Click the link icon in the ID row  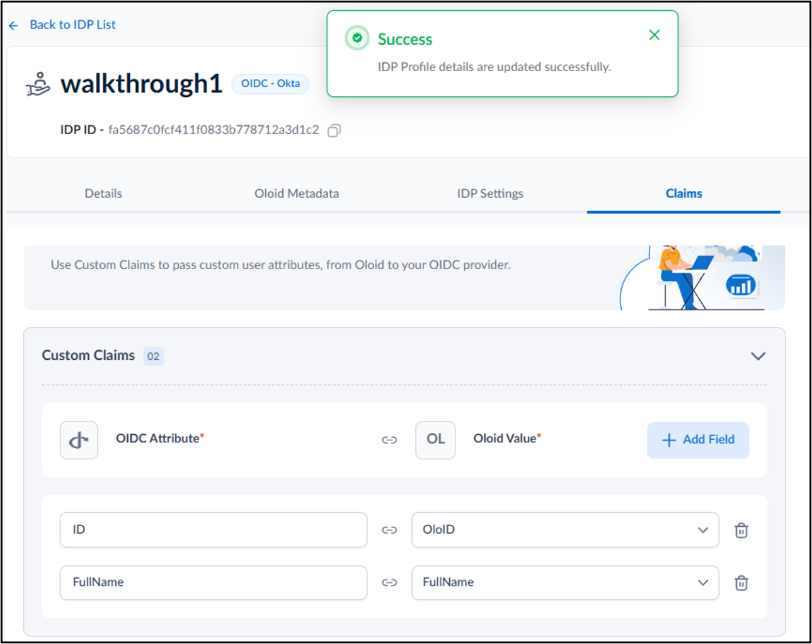point(389,530)
